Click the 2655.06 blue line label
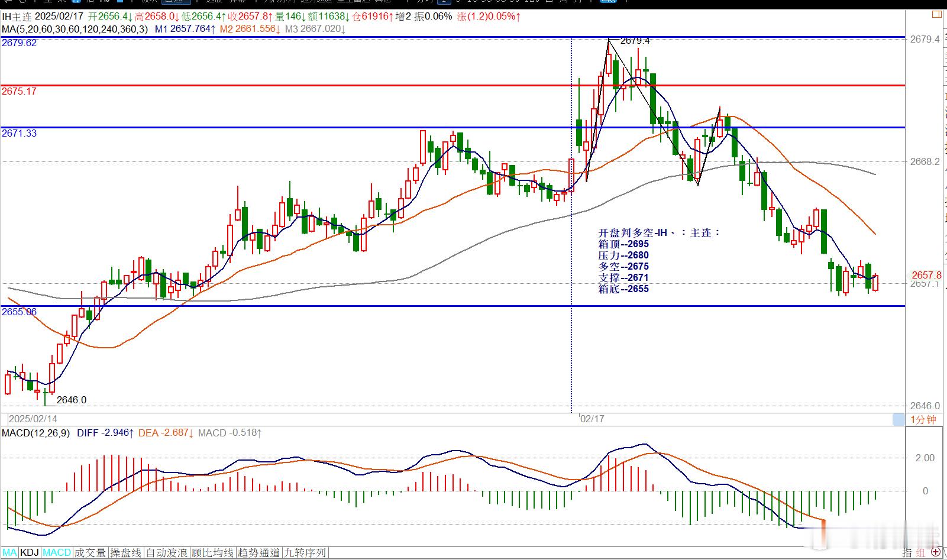 click(19, 312)
